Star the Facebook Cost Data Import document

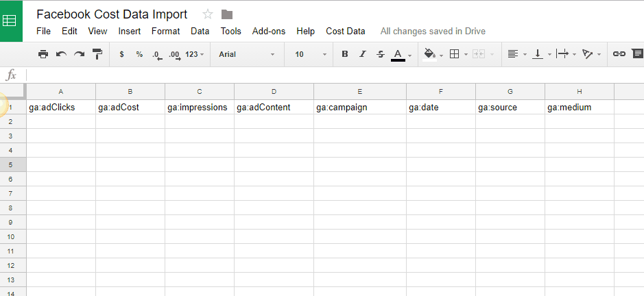click(x=208, y=15)
